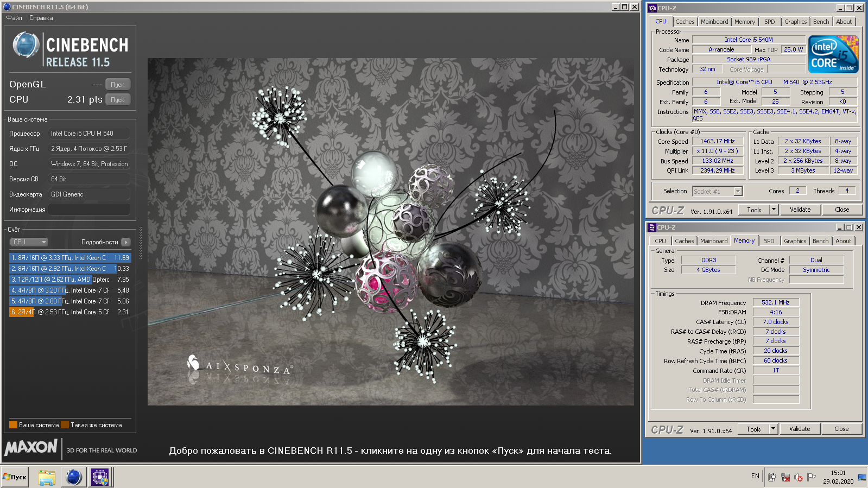Select ranking entry 5.06 Core i7
Image resolution: width=868 pixels, height=488 pixels.
[x=70, y=301]
